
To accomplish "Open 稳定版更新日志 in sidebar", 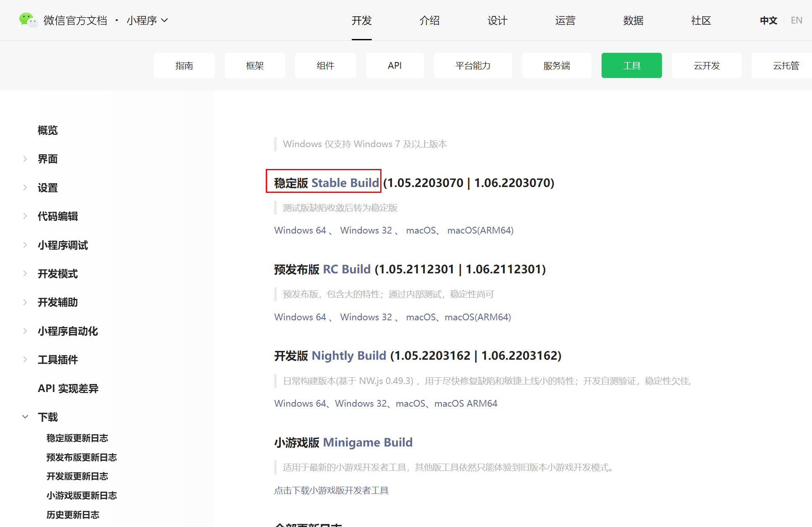I will [x=77, y=438].
